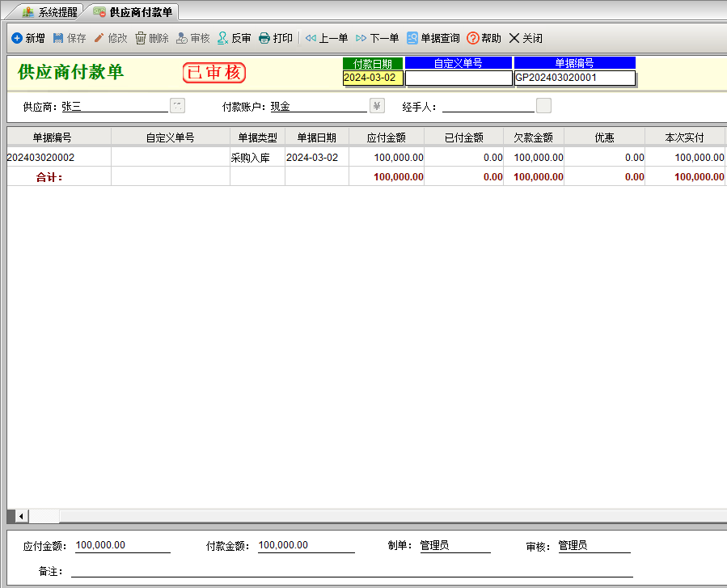Go to previous document with 上一单
Viewport: 727px width, 588px height.
coord(326,38)
